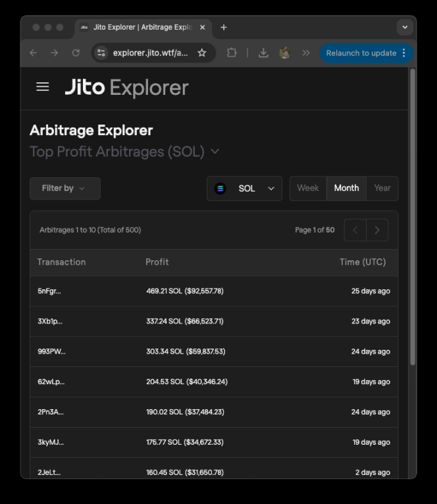Open the browser extensions puzzle icon

(x=232, y=53)
